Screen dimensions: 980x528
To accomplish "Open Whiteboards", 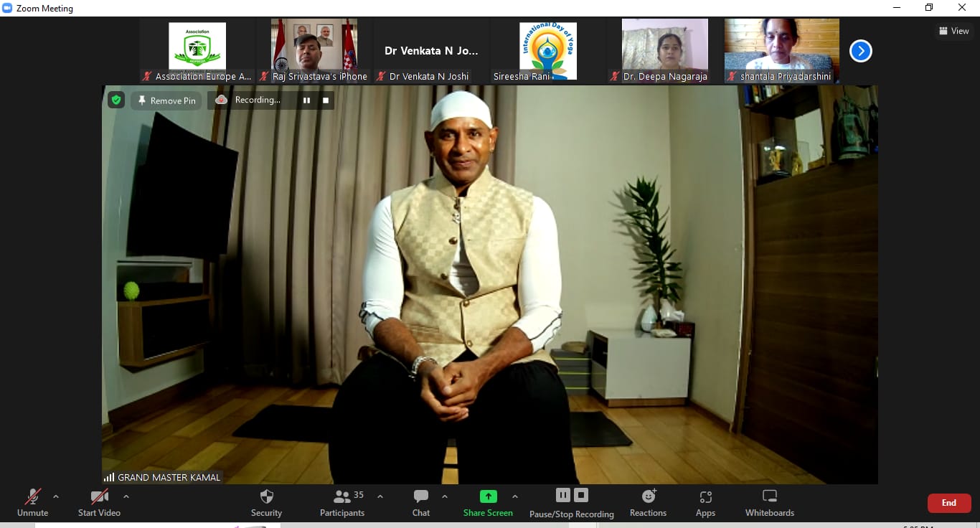I will [x=769, y=502].
